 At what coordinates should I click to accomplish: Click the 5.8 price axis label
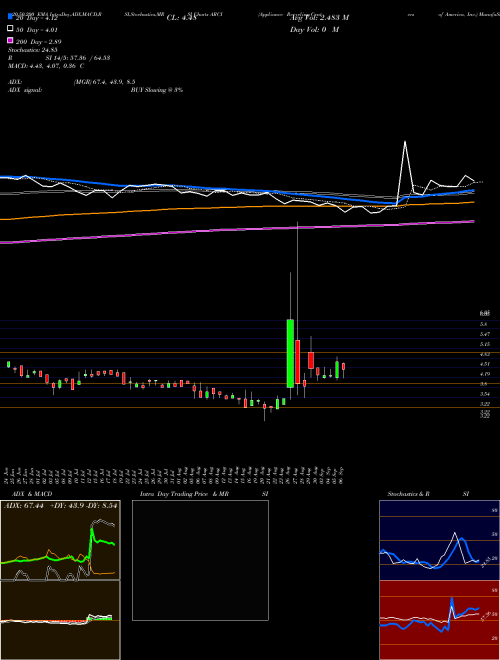pyautogui.click(x=483, y=324)
